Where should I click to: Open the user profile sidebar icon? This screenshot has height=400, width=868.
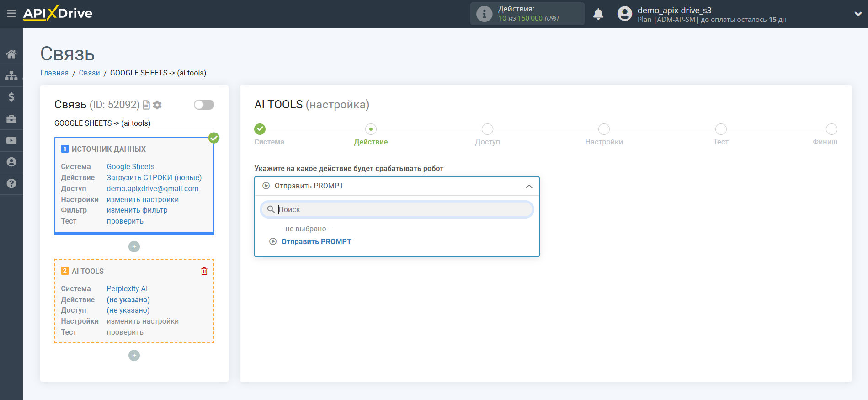(x=11, y=162)
